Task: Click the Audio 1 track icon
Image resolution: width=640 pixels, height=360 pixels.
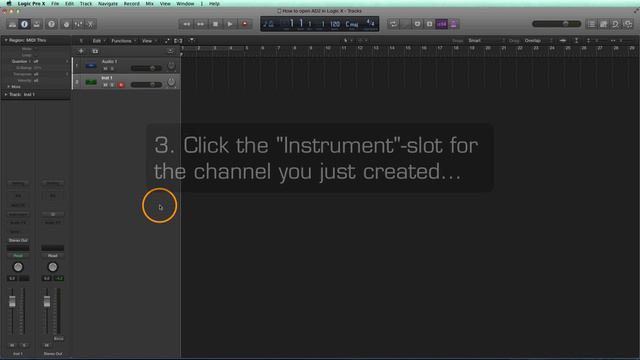Action: pos(91,65)
